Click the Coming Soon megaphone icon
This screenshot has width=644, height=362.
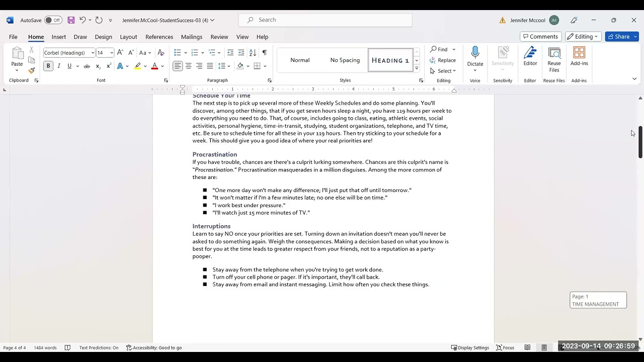click(574, 20)
